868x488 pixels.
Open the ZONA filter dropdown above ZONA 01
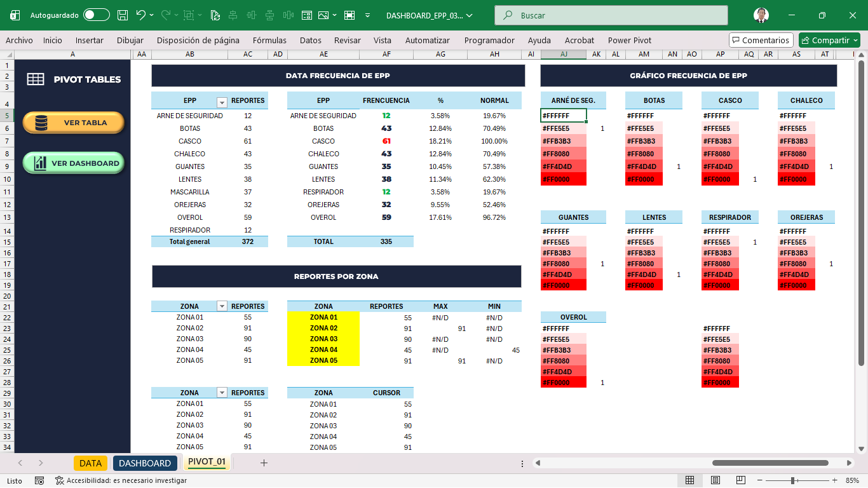point(222,306)
